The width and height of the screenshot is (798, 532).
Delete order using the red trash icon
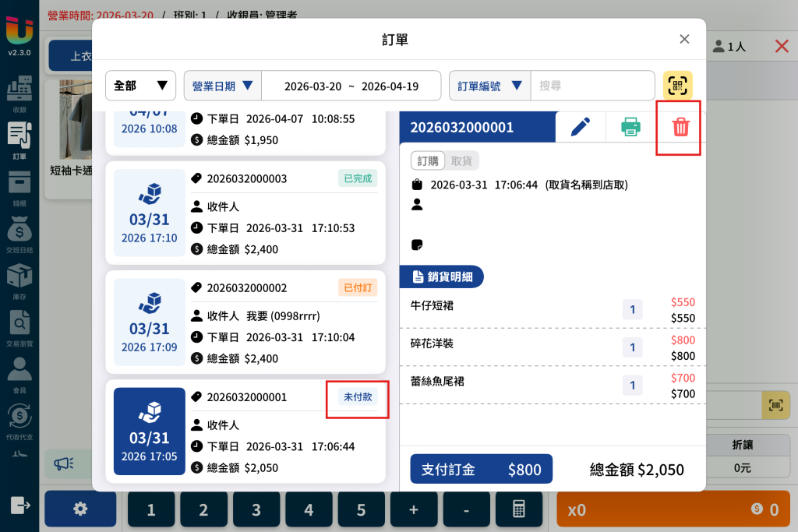point(680,127)
